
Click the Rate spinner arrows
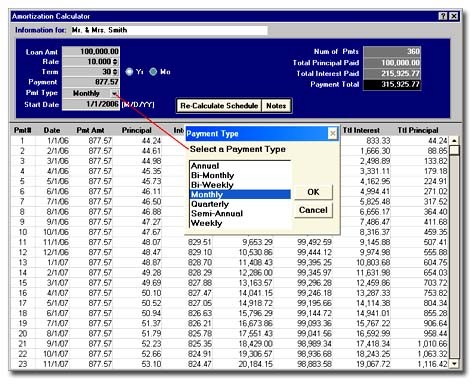(115, 62)
